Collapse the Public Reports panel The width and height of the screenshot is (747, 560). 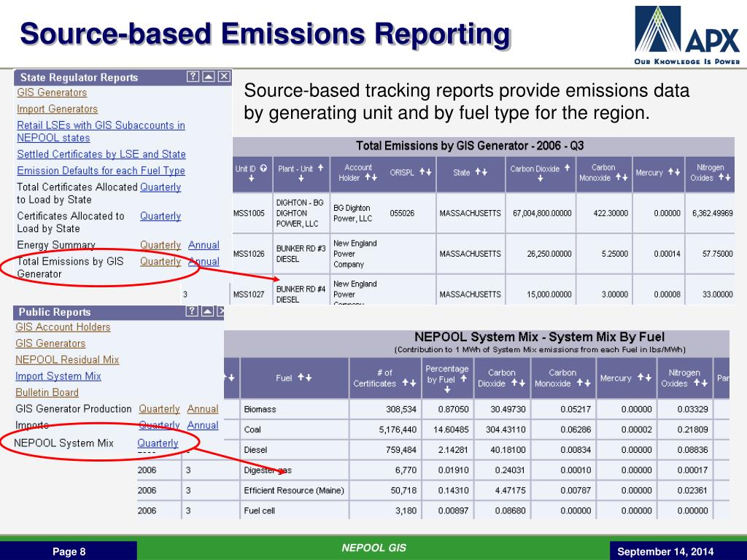[209, 311]
